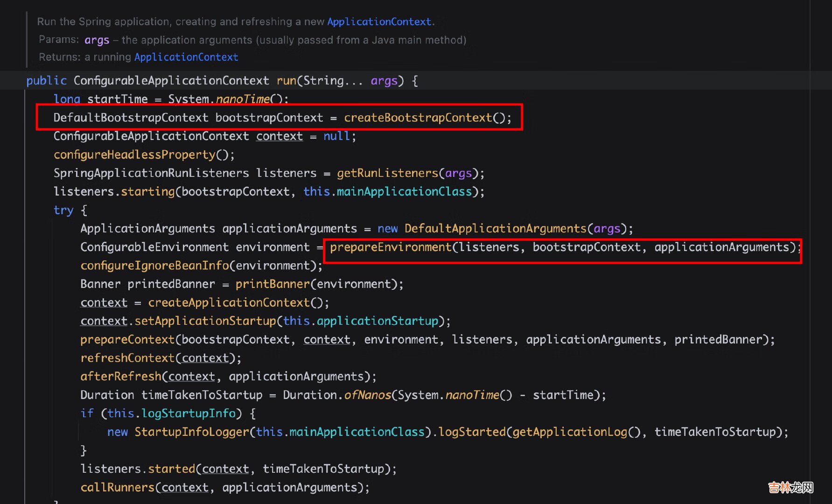Click the prepareEnvironment method call
This screenshot has width=832, height=504.
point(391,247)
